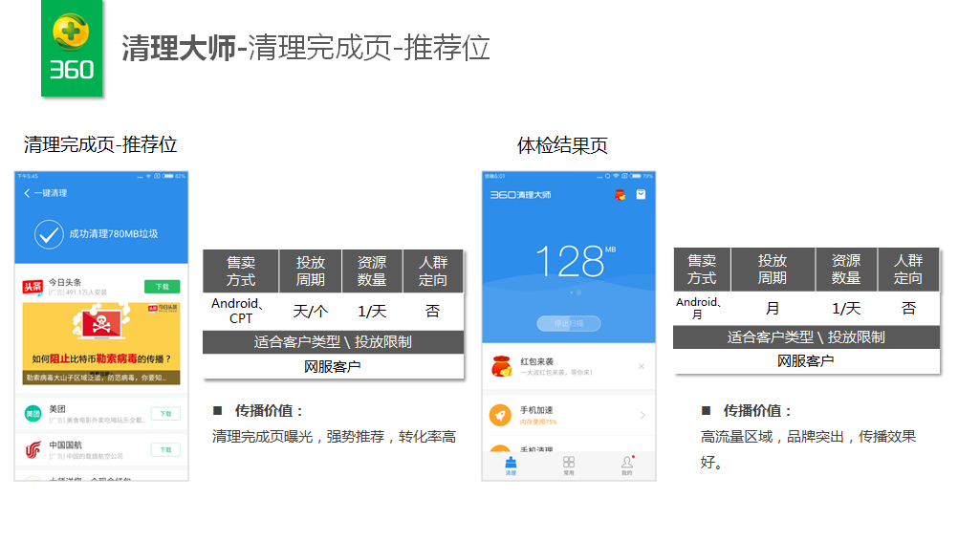Tap the page indicator dots below 128

tap(576, 293)
